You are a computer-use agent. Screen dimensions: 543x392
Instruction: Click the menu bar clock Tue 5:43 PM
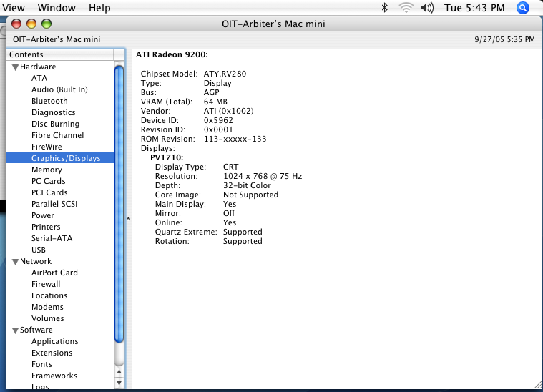pos(474,8)
